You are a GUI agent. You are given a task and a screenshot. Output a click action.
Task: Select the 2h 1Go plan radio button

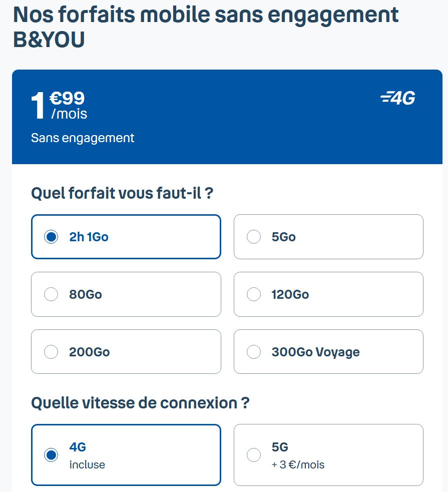tap(51, 237)
